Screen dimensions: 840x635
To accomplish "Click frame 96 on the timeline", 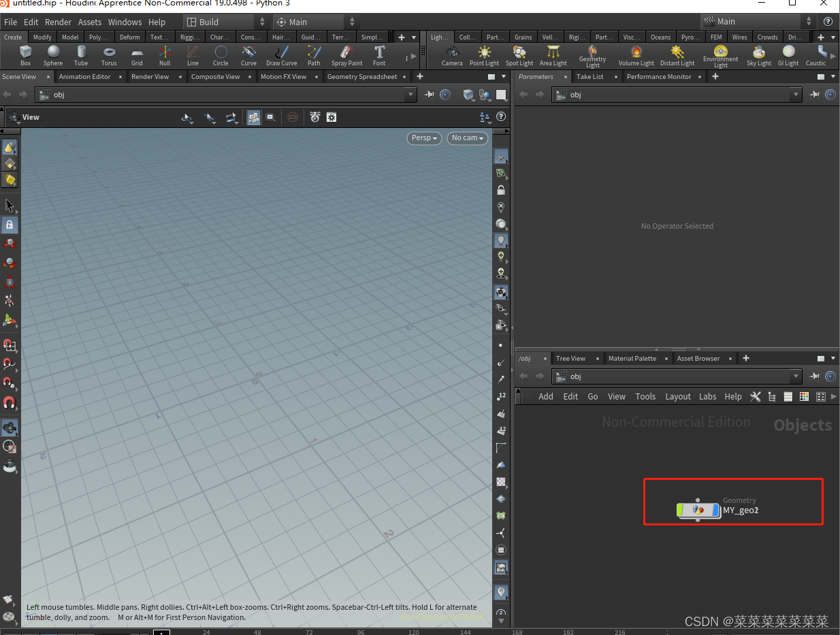I will 361,632.
